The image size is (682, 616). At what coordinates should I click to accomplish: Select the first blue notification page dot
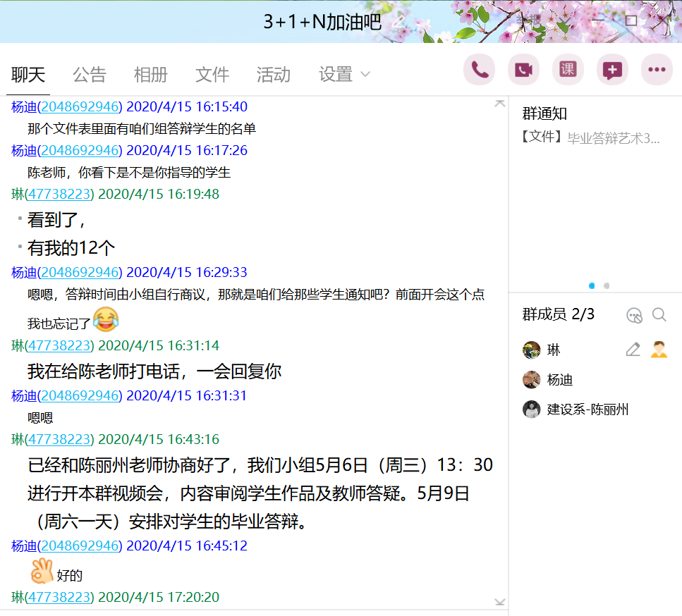tap(592, 285)
